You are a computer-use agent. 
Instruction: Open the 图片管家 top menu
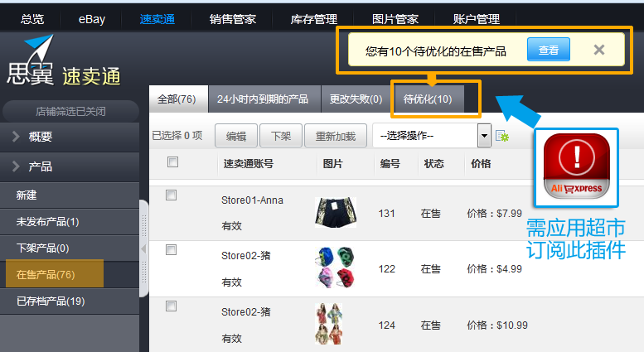coord(395,19)
